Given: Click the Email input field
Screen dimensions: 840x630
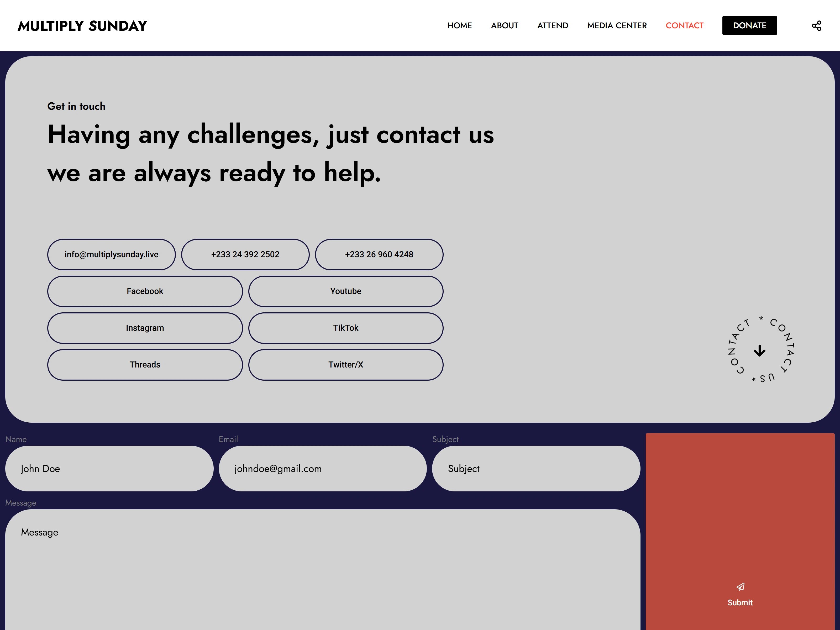Looking at the screenshot, I should pyautogui.click(x=323, y=469).
